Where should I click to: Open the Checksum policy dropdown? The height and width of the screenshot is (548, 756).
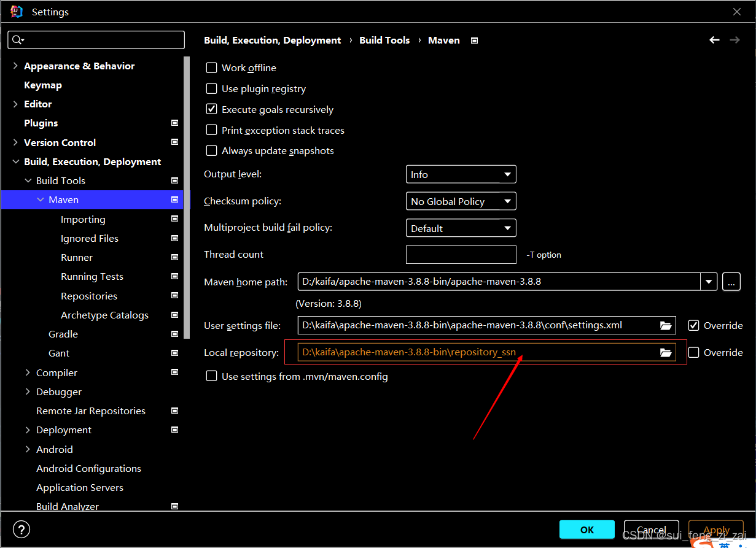(x=461, y=201)
